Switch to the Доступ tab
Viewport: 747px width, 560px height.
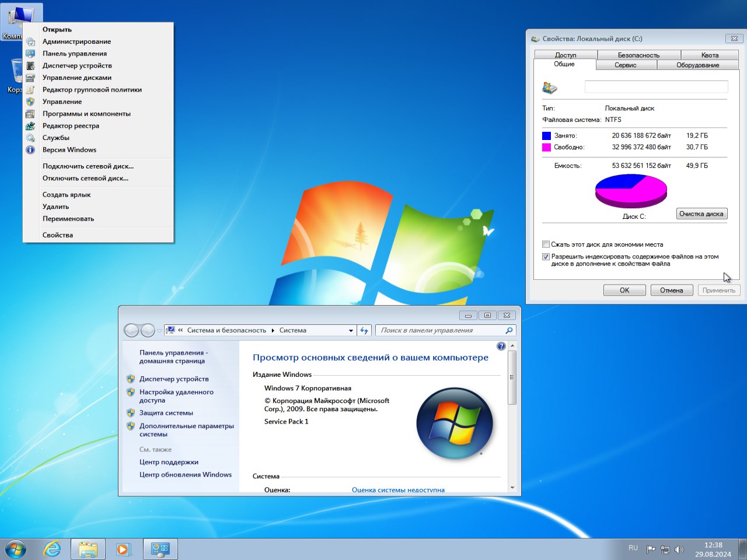[566, 55]
